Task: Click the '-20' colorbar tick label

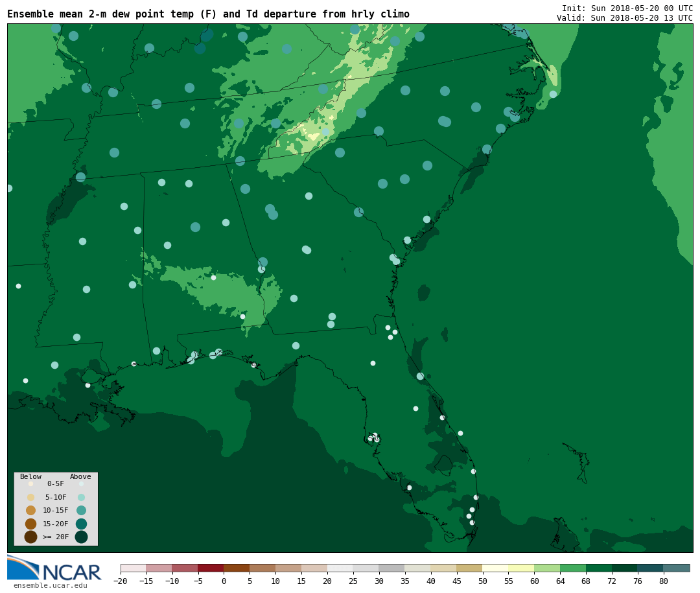Action: pyautogui.click(x=121, y=581)
